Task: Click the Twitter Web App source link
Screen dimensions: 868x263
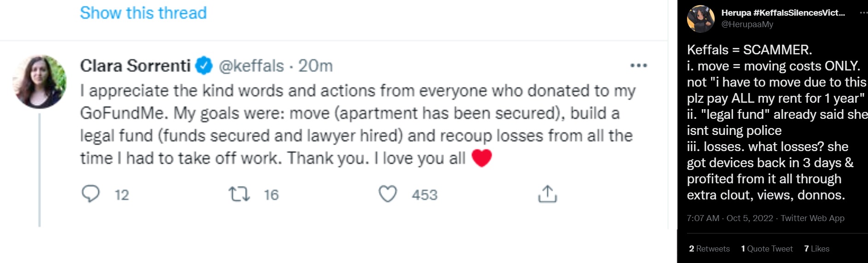Action: (x=812, y=218)
